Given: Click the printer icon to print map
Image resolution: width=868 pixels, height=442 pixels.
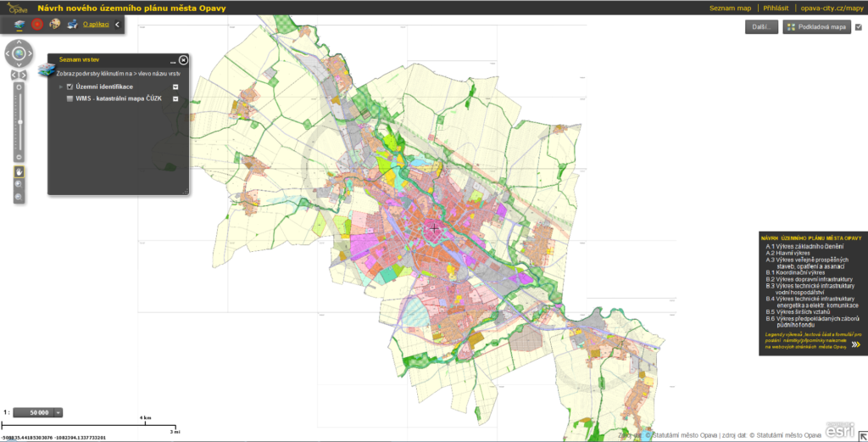Looking at the screenshot, I should pos(72,25).
